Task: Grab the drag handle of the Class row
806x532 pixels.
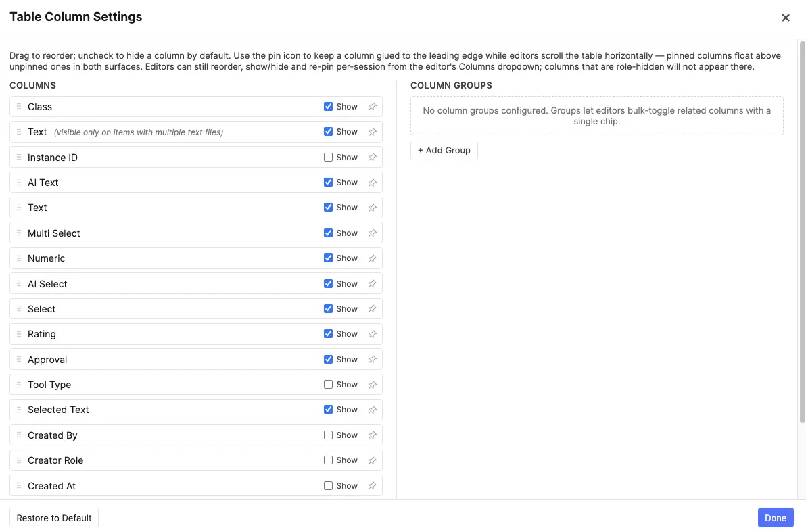Action: click(x=18, y=106)
